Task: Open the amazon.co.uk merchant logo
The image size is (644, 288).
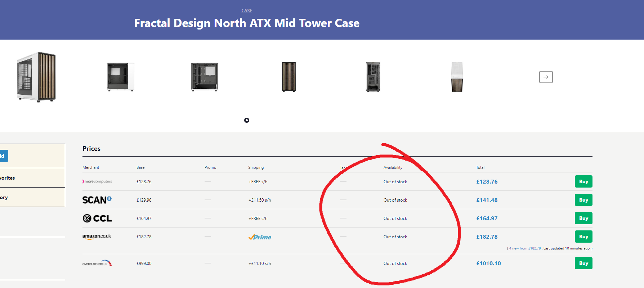Action: pos(97,237)
